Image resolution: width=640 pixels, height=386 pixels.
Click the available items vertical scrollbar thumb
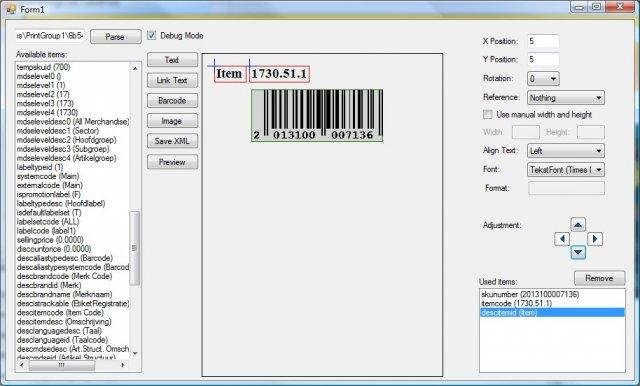tap(134, 248)
